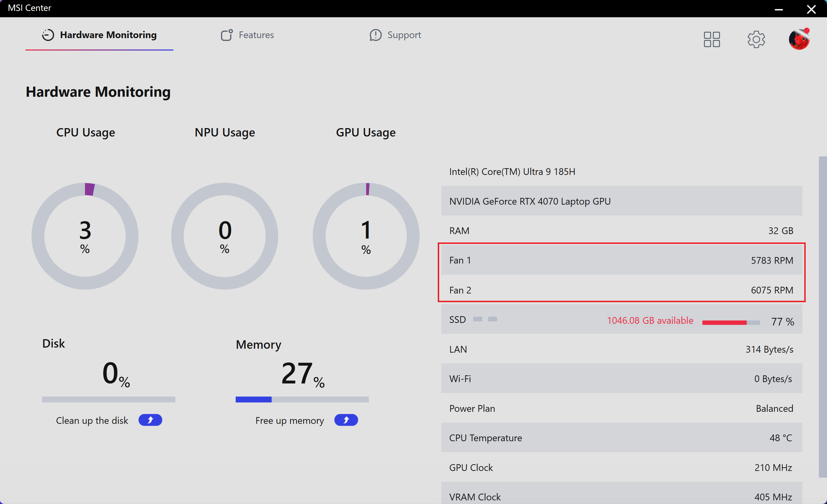Open the Hardware Monitoring tab
The image size is (827, 504).
(x=99, y=35)
